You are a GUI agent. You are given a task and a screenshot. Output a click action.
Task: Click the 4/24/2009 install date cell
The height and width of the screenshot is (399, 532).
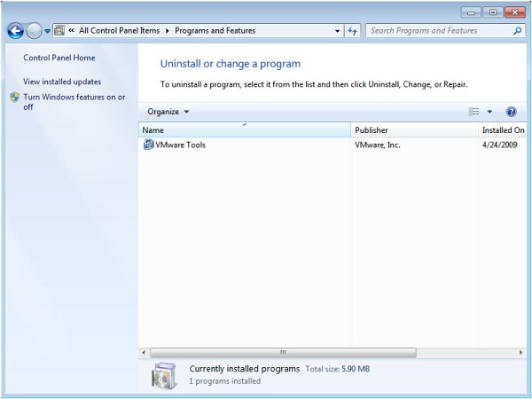pos(500,145)
